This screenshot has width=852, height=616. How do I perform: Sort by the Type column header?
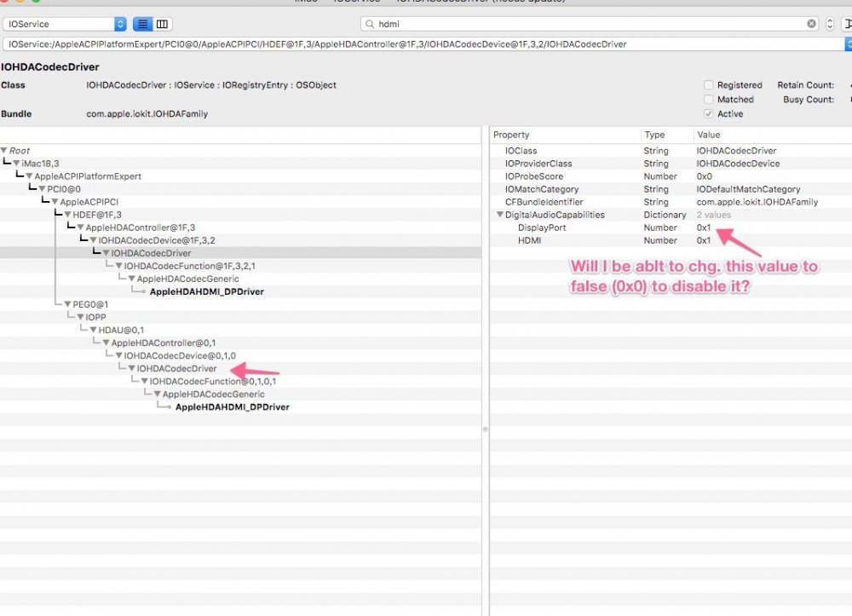click(667, 135)
